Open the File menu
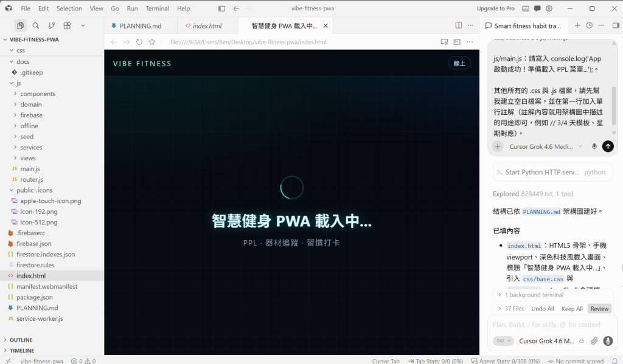623x364 pixels. click(26, 9)
